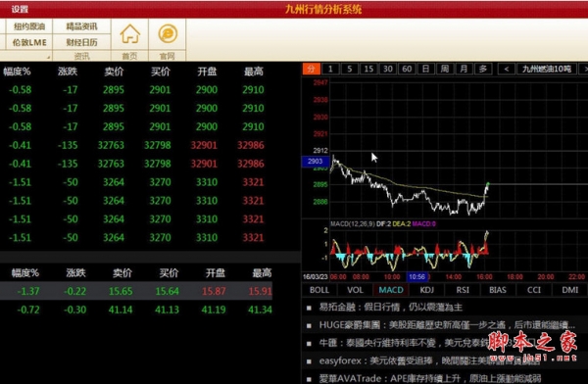The image size is (588, 384).
Task: Switch chart to 5-minute period
Action: 349,69
